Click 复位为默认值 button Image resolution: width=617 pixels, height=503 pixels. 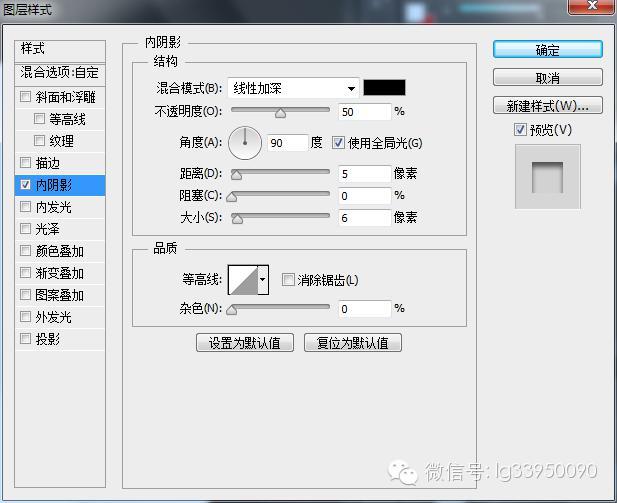pos(353,342)
